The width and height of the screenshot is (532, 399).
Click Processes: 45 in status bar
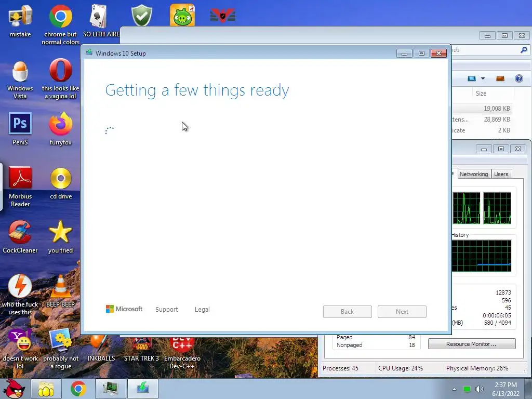340,368
